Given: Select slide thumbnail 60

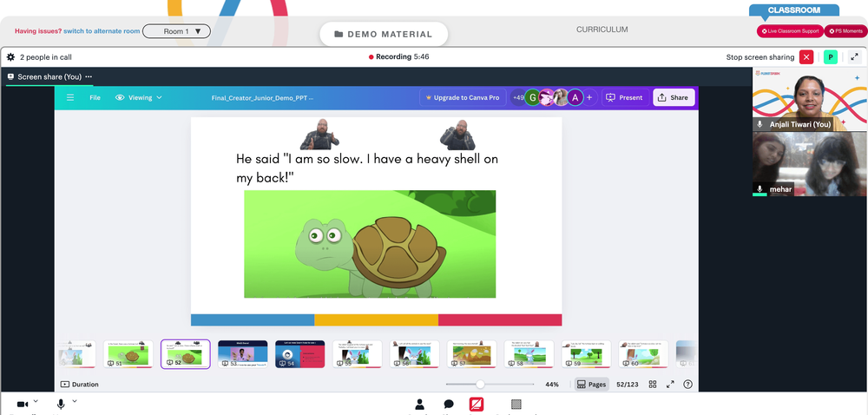Looking at the screenshot, I should (x=643, y=354).
